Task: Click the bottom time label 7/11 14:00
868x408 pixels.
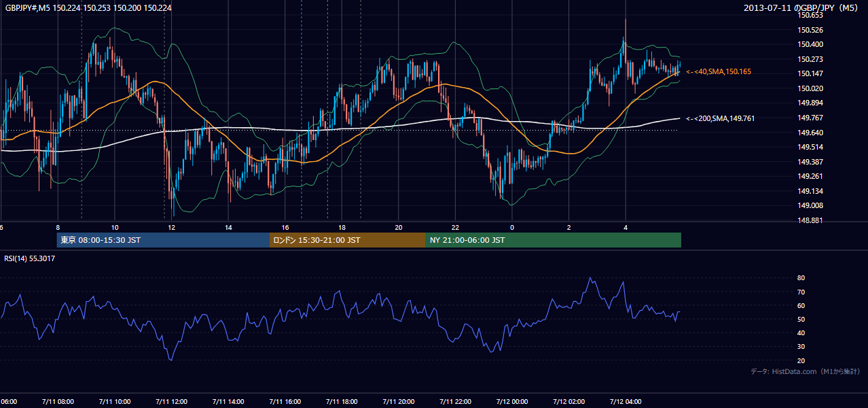Action: [228, 401]
